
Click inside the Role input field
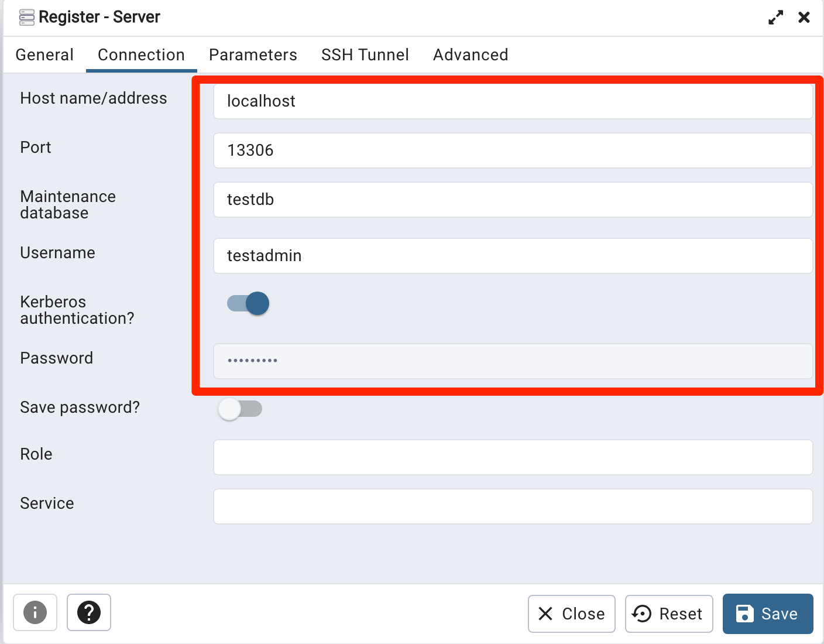tap(513, 457)
